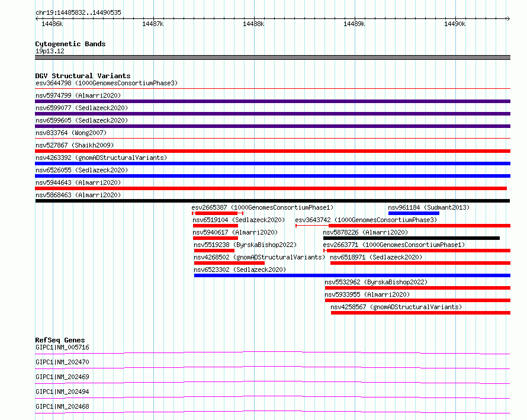Click the RefSeq Genes track title

point(60,340)
